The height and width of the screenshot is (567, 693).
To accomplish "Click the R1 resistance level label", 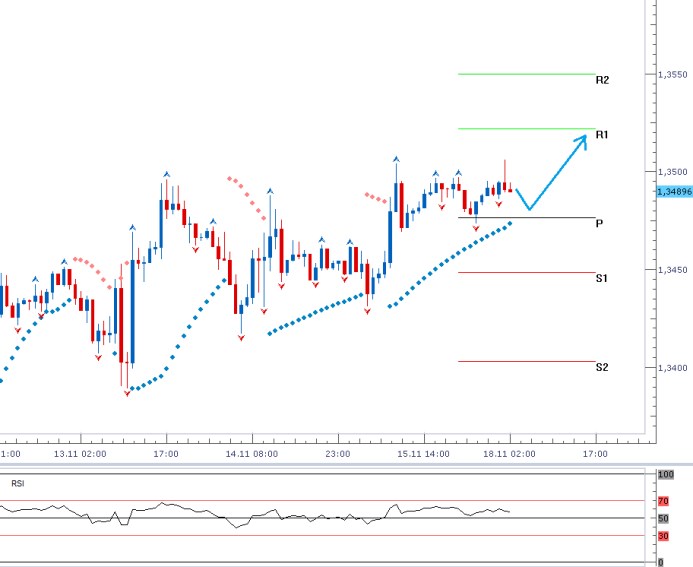I will pos(602,134).
